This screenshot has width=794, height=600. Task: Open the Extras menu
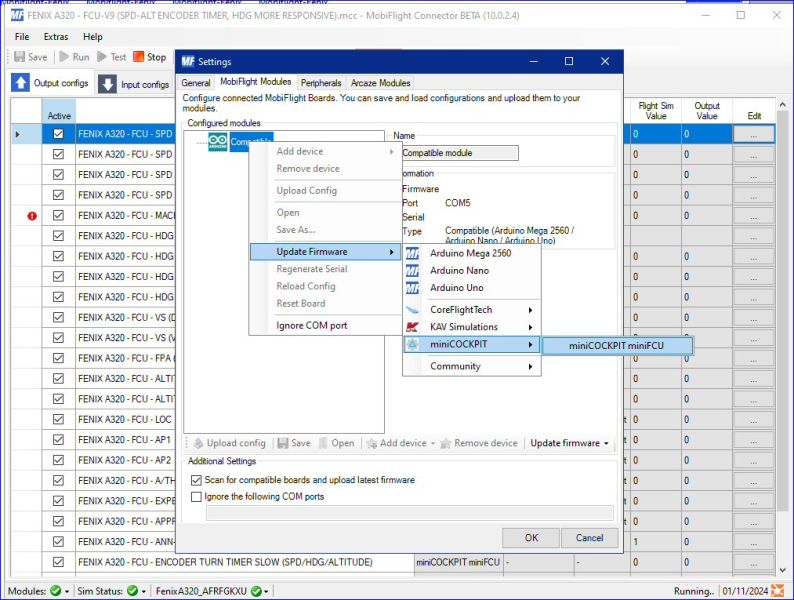pos(56,36)
